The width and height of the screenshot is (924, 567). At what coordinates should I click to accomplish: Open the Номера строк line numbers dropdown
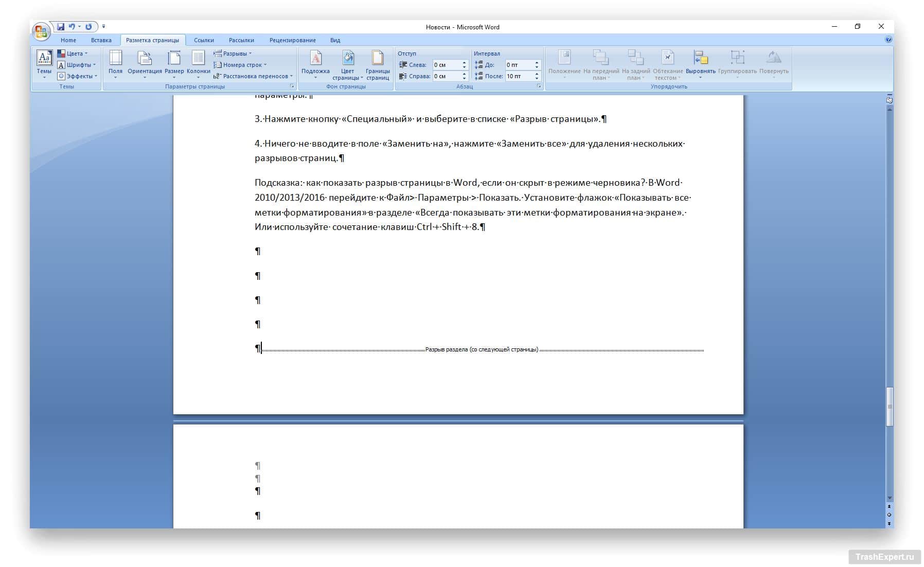pyautogui.click(x=240, y=65)
